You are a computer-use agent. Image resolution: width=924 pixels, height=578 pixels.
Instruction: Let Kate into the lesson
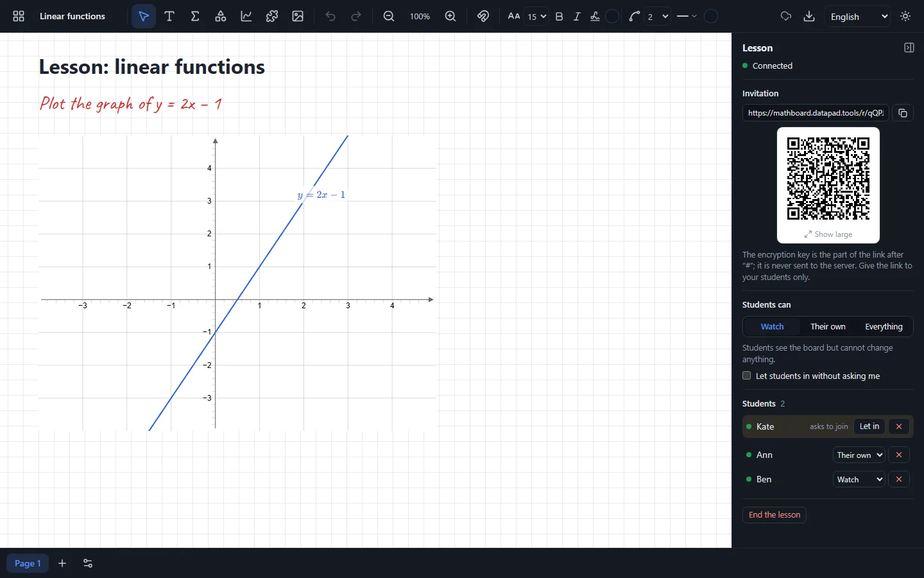(x=869, y=426)
